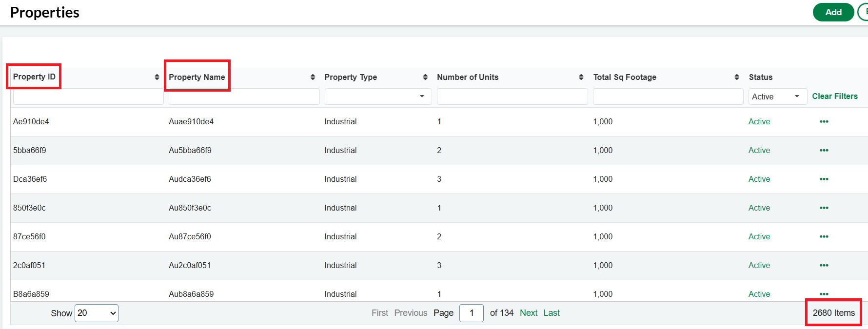Open row actions menu for 850f3e0c
The image size is (868, 329).
[824, 208]
